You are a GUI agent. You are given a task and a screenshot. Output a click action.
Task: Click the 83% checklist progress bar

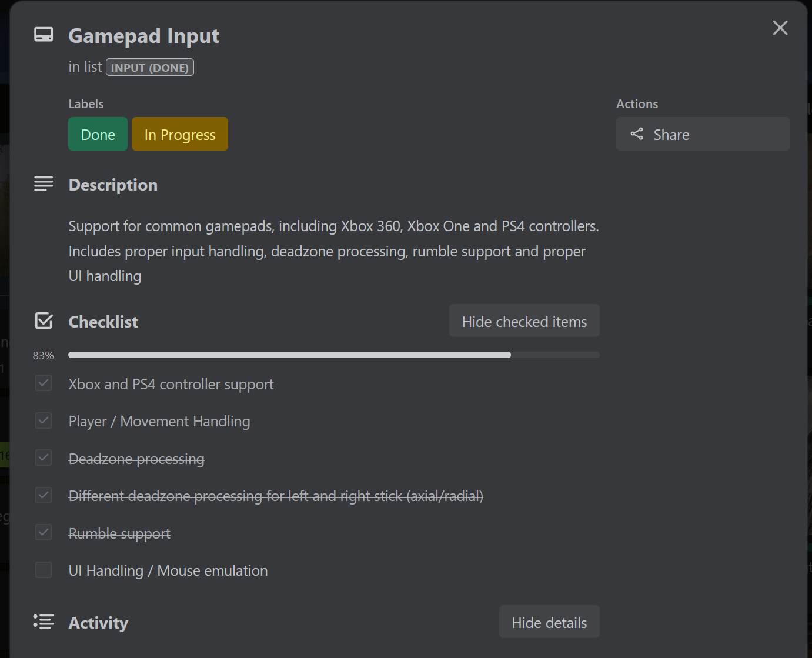[x=333, y=355]
